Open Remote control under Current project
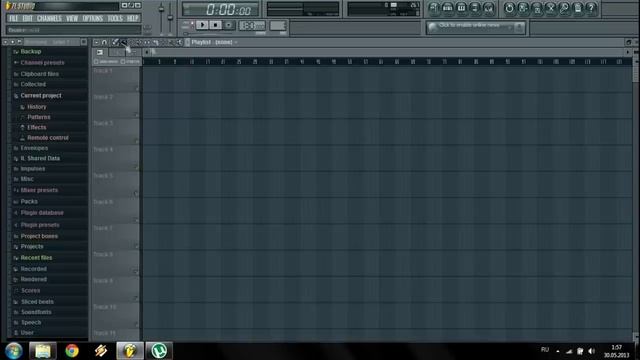 click(x=48, y=138)
